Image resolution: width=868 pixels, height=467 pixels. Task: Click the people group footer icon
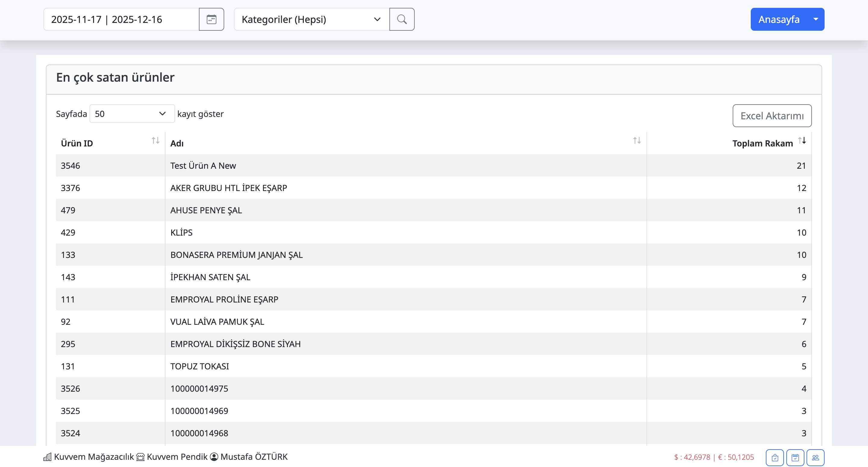click(815, 457)
